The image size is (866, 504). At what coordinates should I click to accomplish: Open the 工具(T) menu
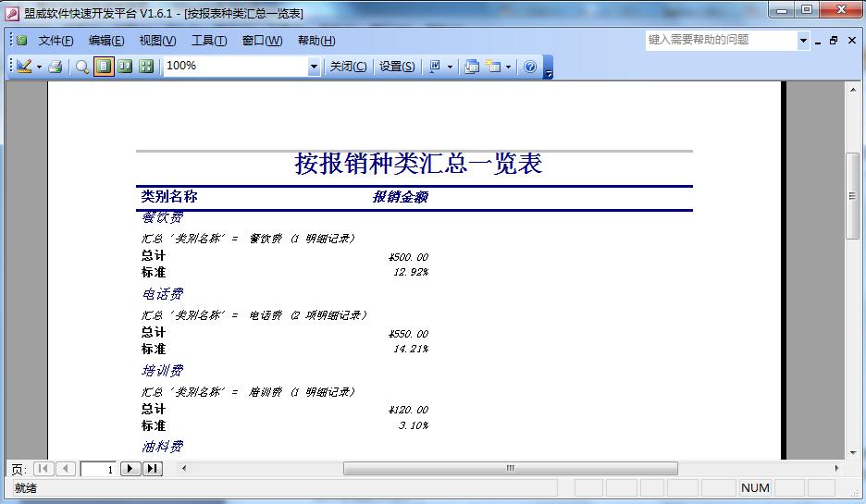coord(209,41)
